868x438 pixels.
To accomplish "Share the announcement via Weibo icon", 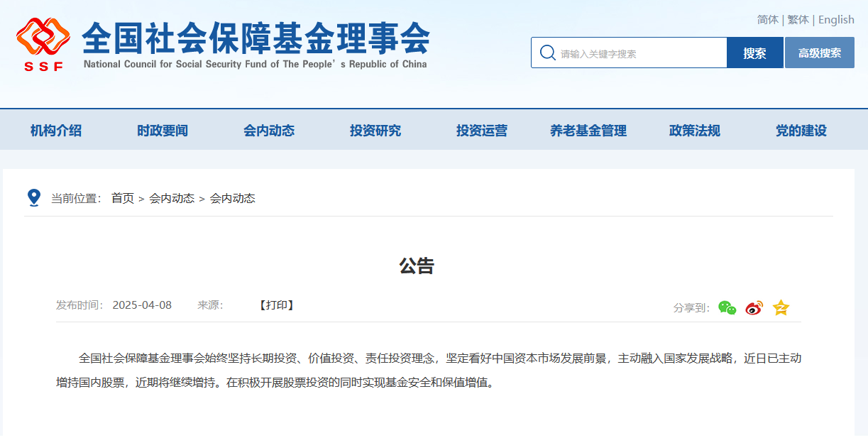I will (754, 307).
